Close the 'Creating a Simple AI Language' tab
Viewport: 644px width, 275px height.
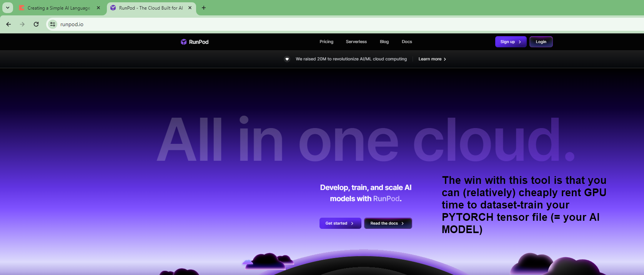(x=98, y=8)
